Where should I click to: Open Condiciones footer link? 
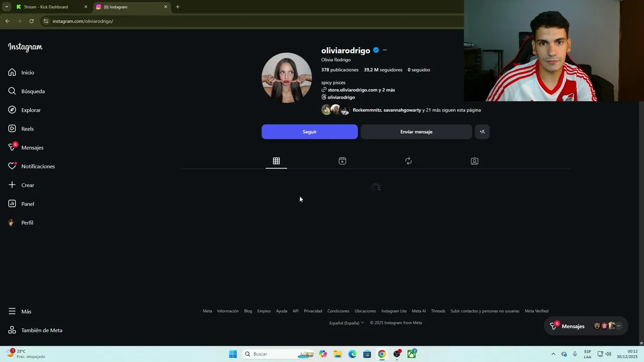[338, 311]
